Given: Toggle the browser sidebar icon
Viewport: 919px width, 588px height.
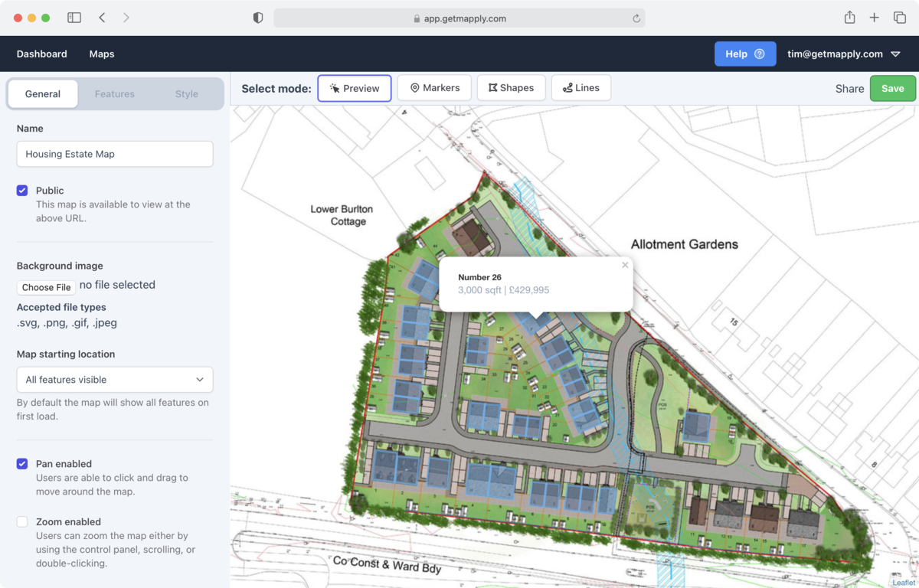Looking at the screenshot, I should [x=74, y=17].
